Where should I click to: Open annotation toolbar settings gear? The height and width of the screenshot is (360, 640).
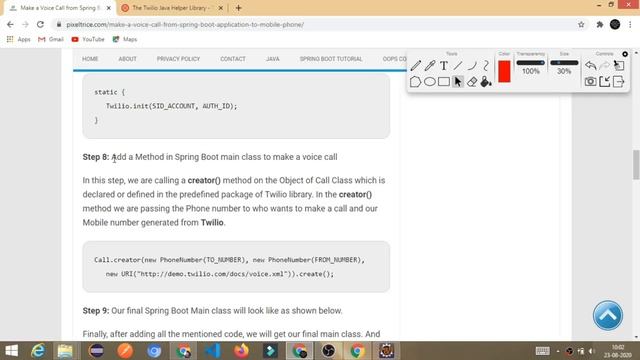click(x=625, y=54)
